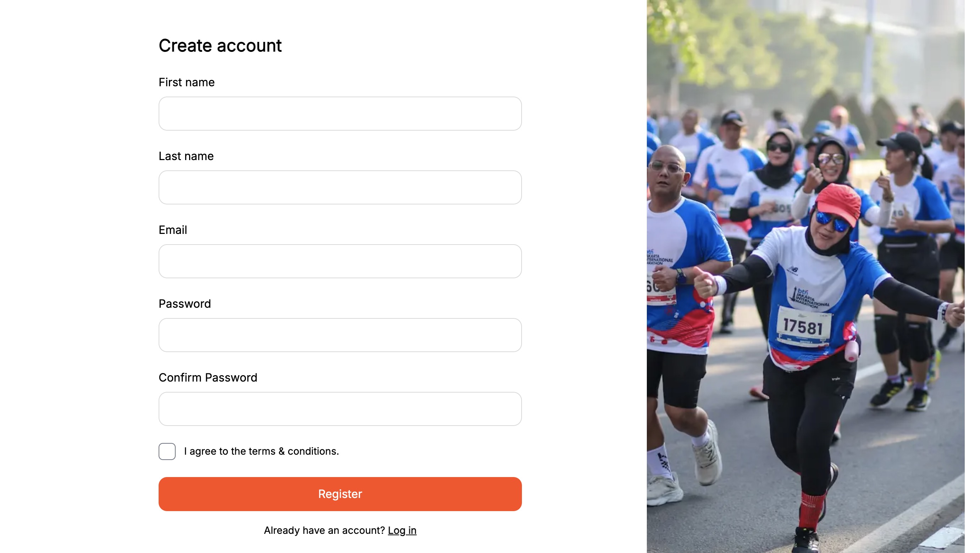Screen dimensions: 980x553
Task: Click inside the Email input field
Action: pos(340,261)
